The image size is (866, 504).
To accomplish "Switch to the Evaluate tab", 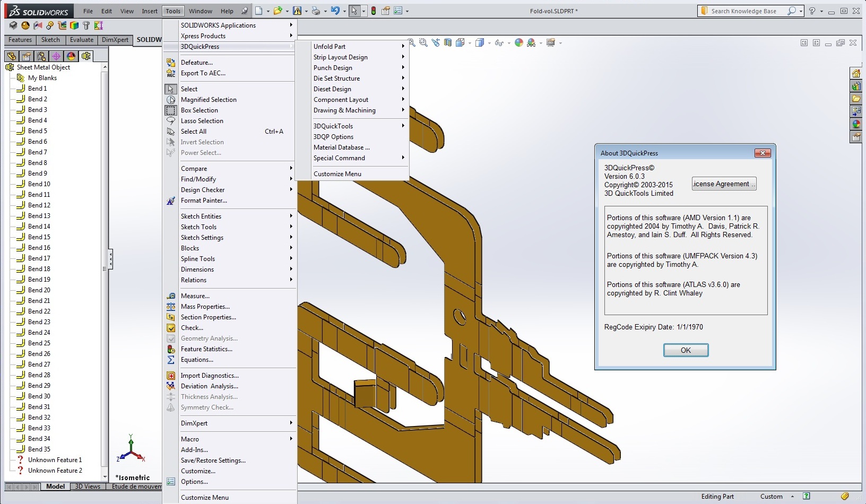I will pyautogui.click(x=82, y=40).
